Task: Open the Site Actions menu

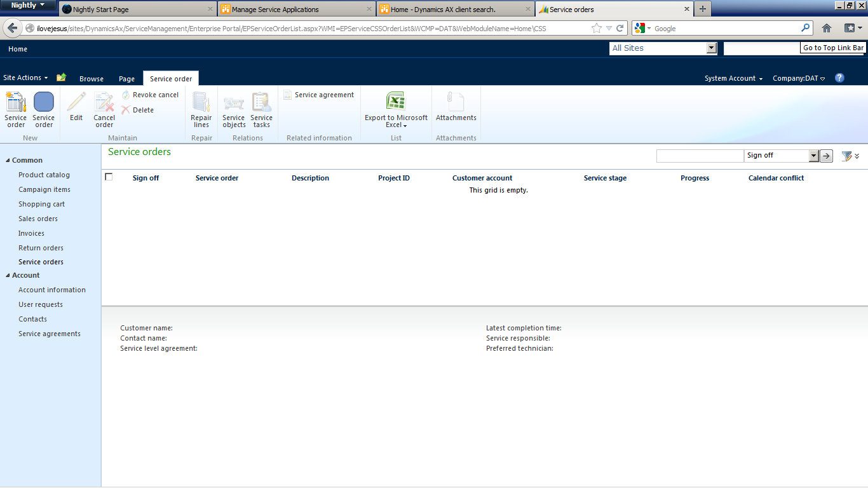Action: 24,78
